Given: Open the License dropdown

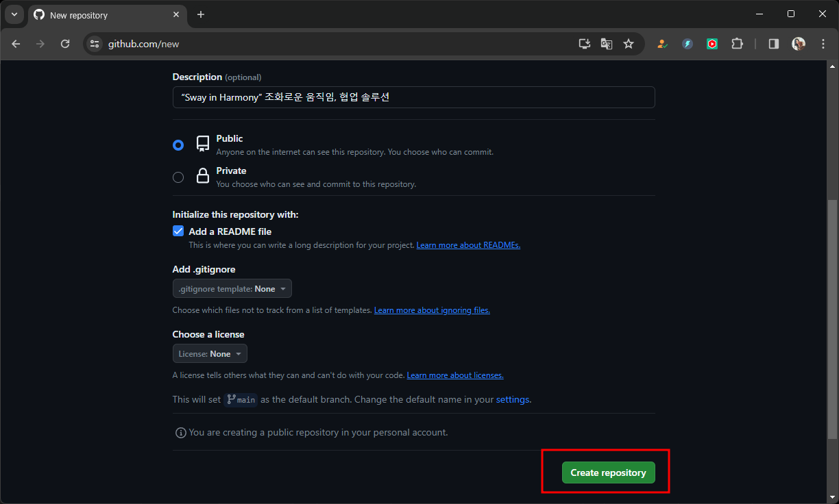Looking at the screenshot, I should tap(210, 354).
